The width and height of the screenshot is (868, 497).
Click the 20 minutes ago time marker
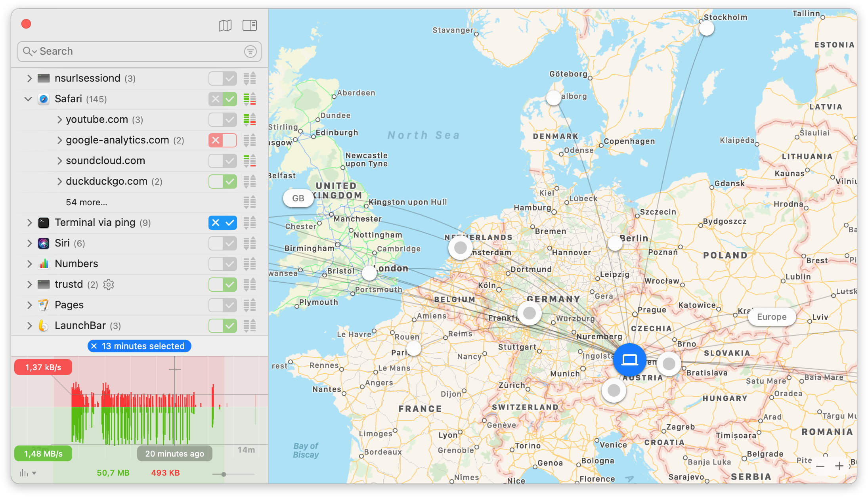pos(174,454)
